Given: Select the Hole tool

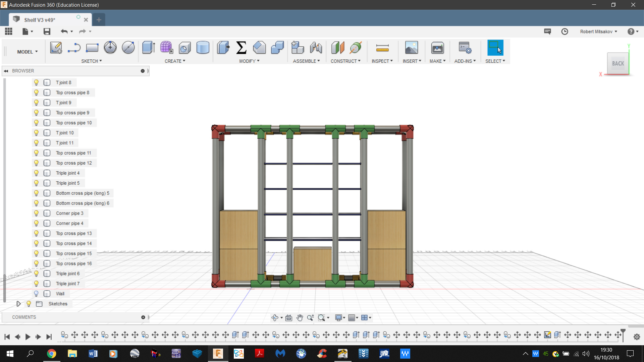Looking at the screenshot, I should pos(185,48).
